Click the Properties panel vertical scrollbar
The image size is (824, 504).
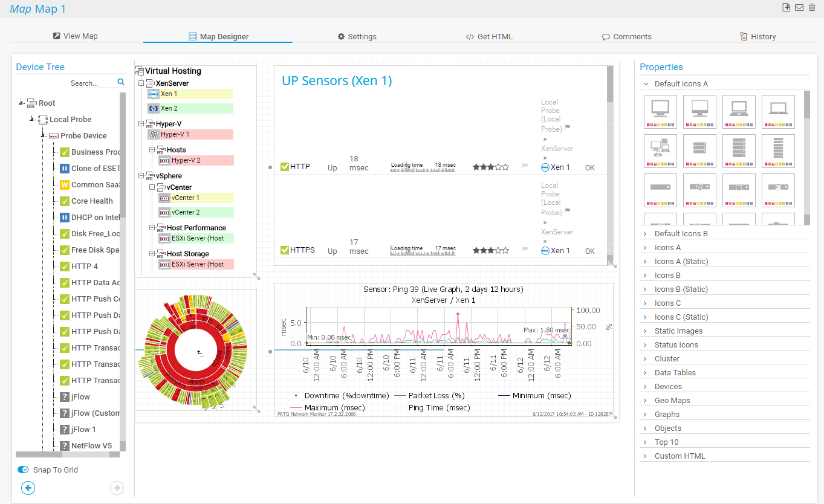(x=806, y=157)
